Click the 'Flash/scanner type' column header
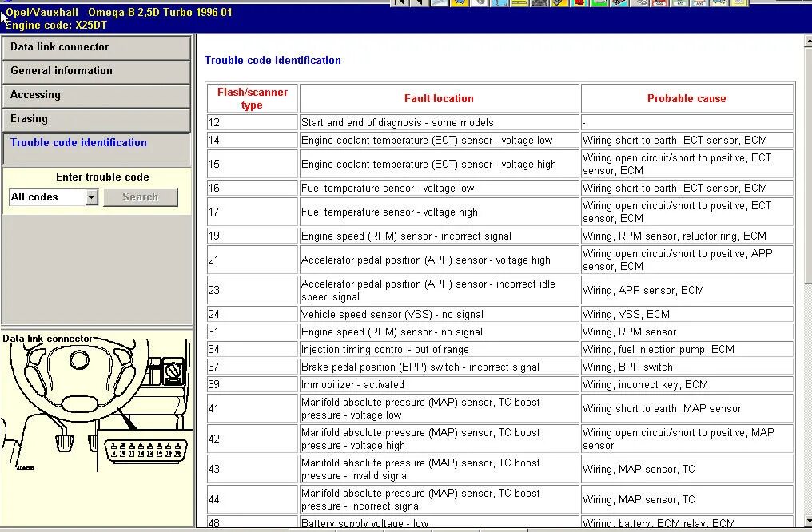Viewport: 812px width, 532px height. point(253,98)
